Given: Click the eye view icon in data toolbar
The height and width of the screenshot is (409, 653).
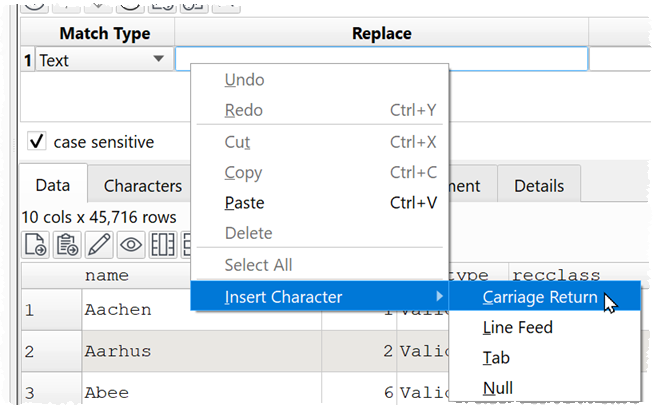Looking at the screenshot, I should pos(131,243).
